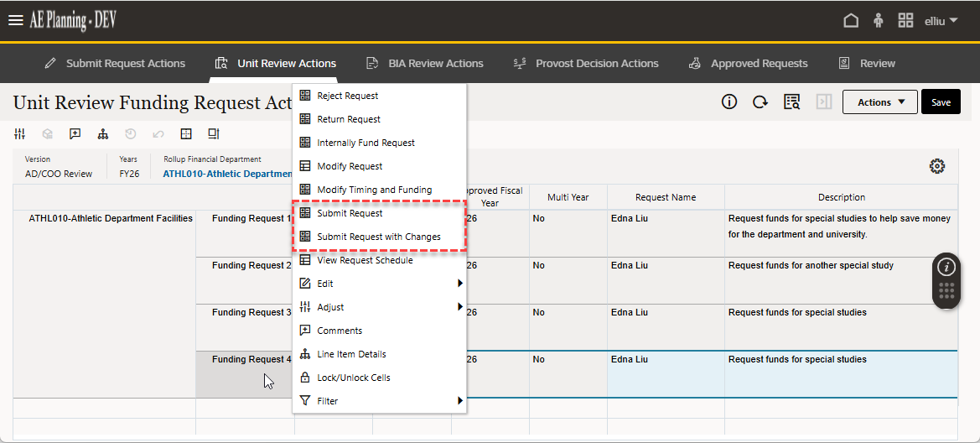Viewport: 980px width, 443px height.
Task: Expand the elliu user menu
Action: coord(941,21)
